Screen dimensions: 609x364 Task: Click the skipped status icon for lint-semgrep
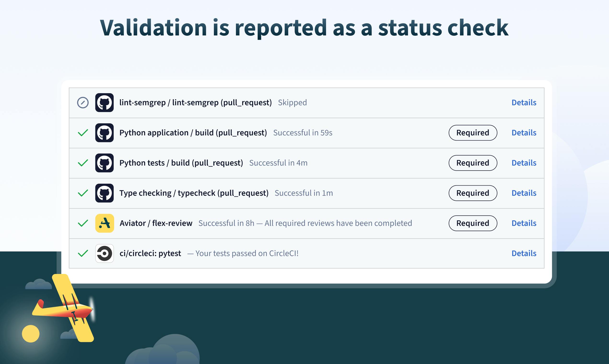tap(83, 102)
